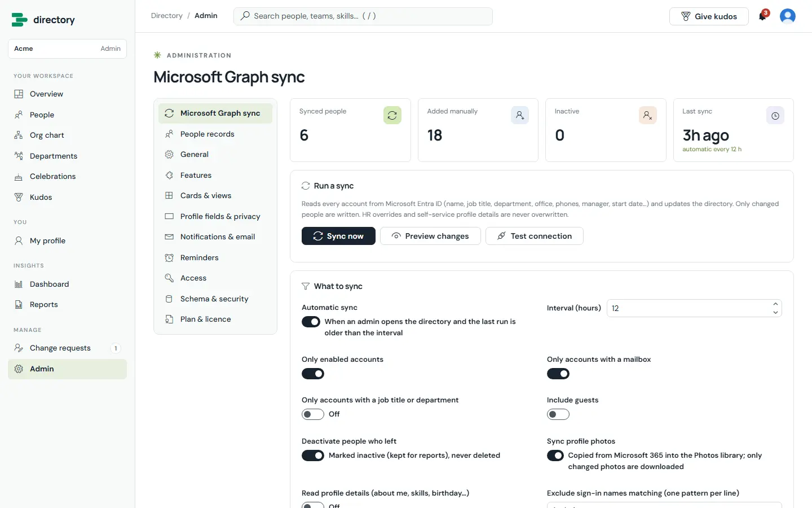Decrease the Interval hours value
Image resolution: width=812 pixels, height=508 pixels.
[x=775, y=312]
